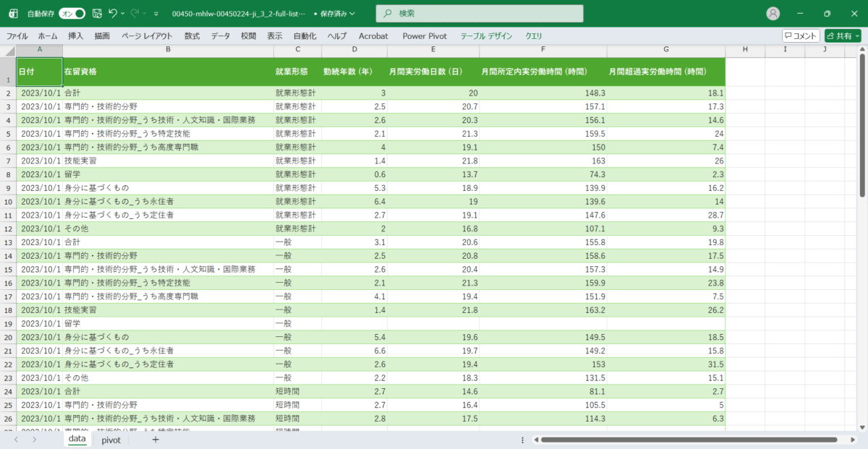Click the Excel app icon in title bar
This screenshot has height=449, width=868.
coord(13,13)
